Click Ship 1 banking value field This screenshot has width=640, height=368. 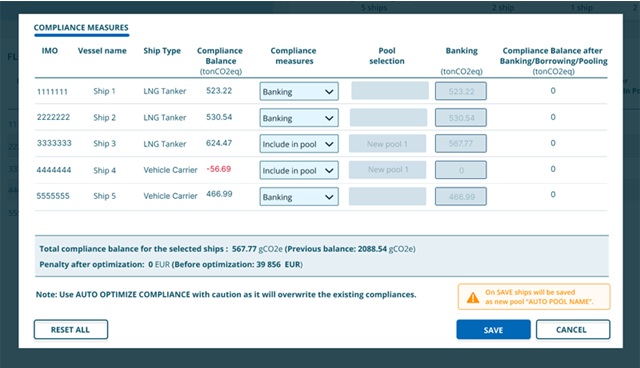(x=461, y=91)
